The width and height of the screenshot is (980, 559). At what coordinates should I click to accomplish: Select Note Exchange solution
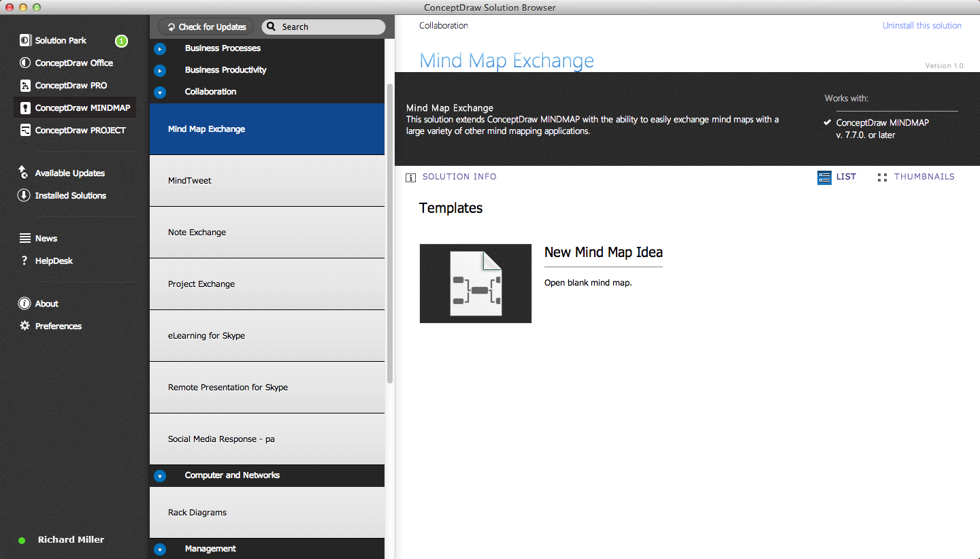click(267, 233)
